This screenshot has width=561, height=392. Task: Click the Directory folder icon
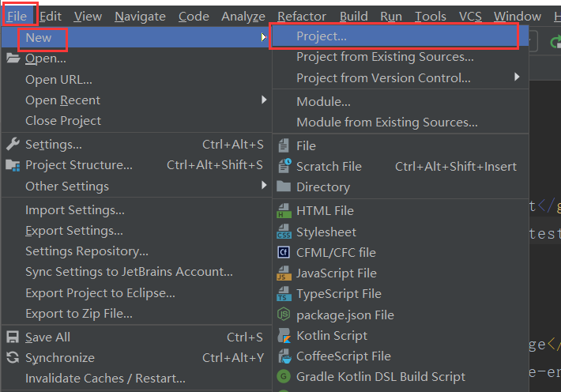click(x=284, y=187)
